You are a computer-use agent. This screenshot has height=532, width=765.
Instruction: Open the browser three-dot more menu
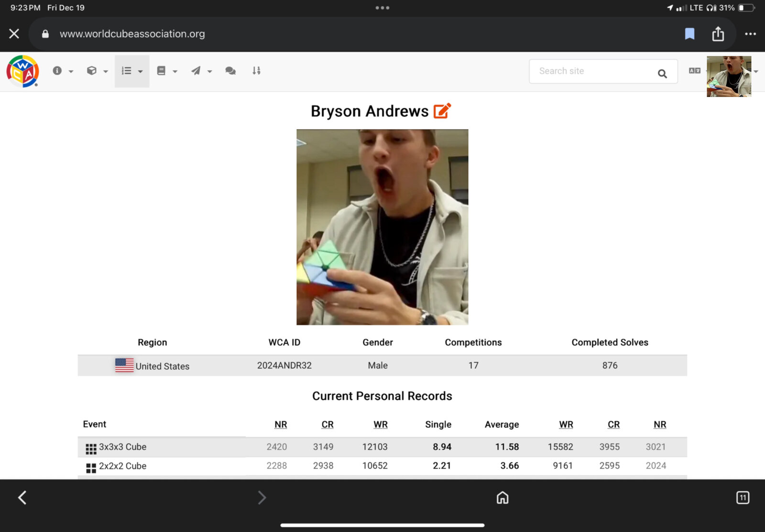(x=750, y=34)
